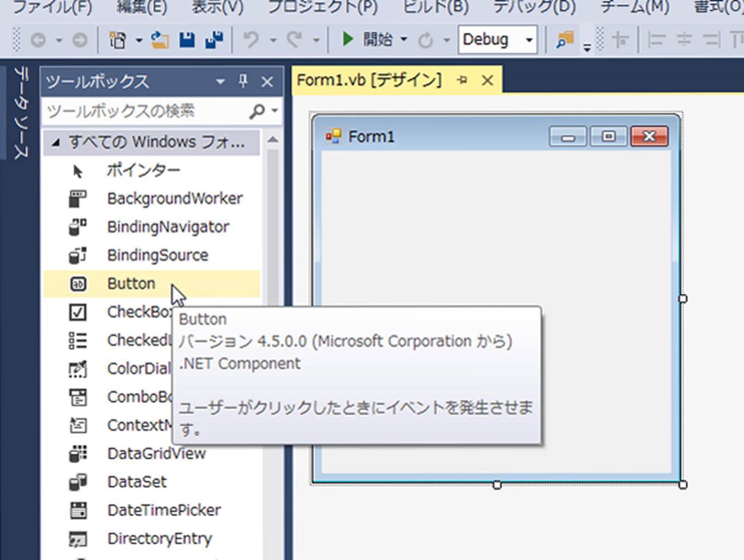Collapse the すべての Windows フォーム group
The height and width of the screenshot is (560, 744).
55,143
